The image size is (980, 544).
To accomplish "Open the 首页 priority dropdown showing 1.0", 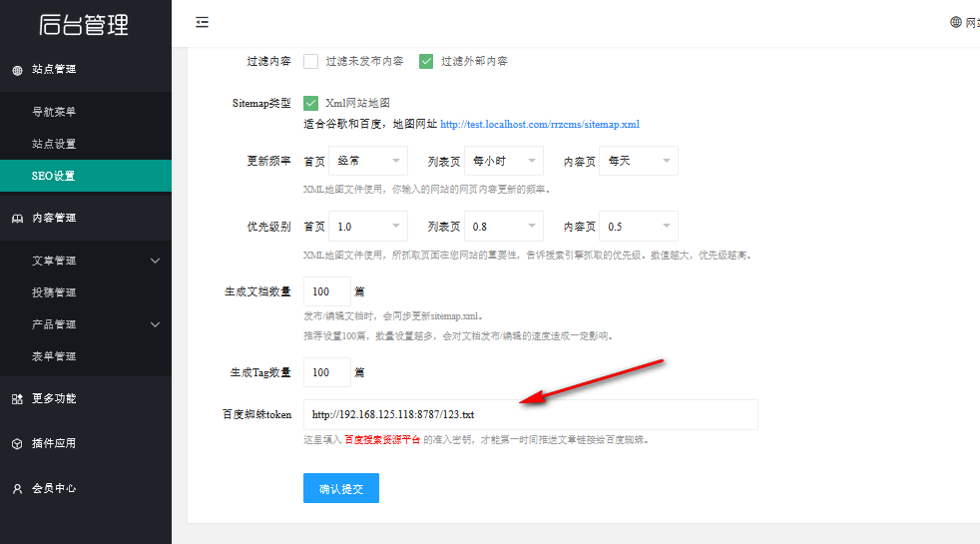I will 368,227.
